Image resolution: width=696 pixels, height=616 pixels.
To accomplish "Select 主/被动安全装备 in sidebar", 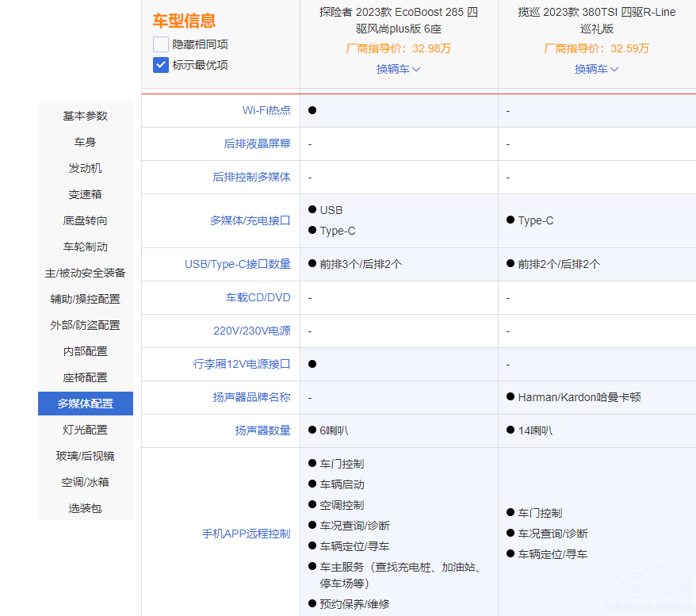I will (85, 272).
